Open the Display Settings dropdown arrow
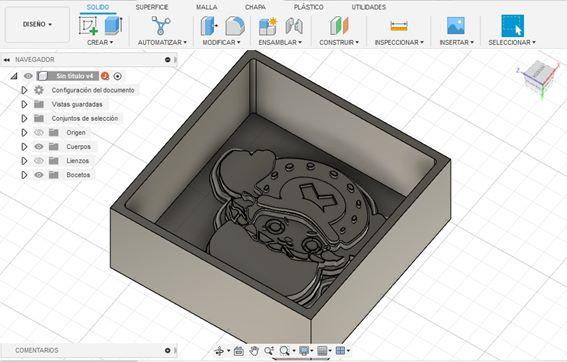The image size is (567, 362). [x=312, y=351]
